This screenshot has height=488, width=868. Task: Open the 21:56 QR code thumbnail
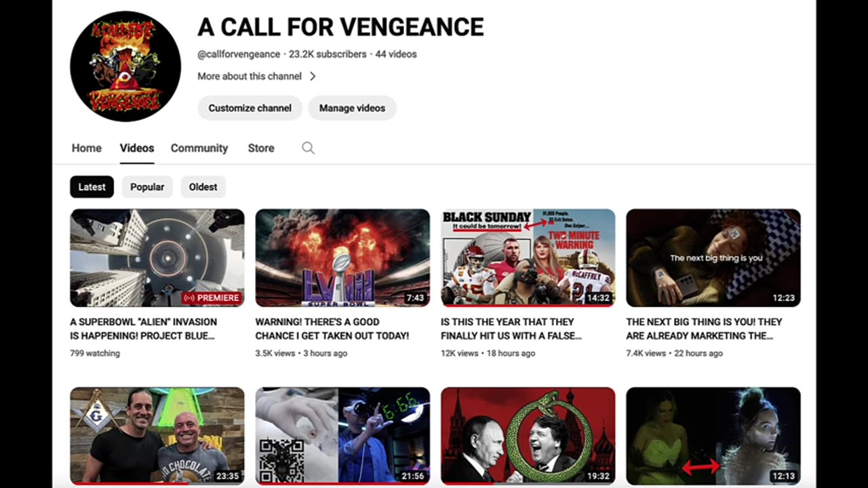(342, 436)
